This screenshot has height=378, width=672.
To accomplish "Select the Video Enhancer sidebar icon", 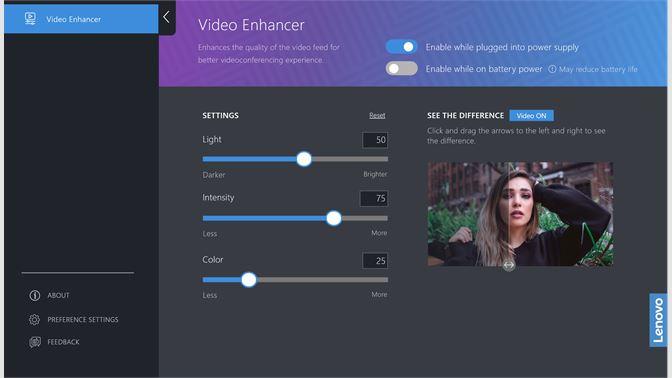I will [30, 18].
